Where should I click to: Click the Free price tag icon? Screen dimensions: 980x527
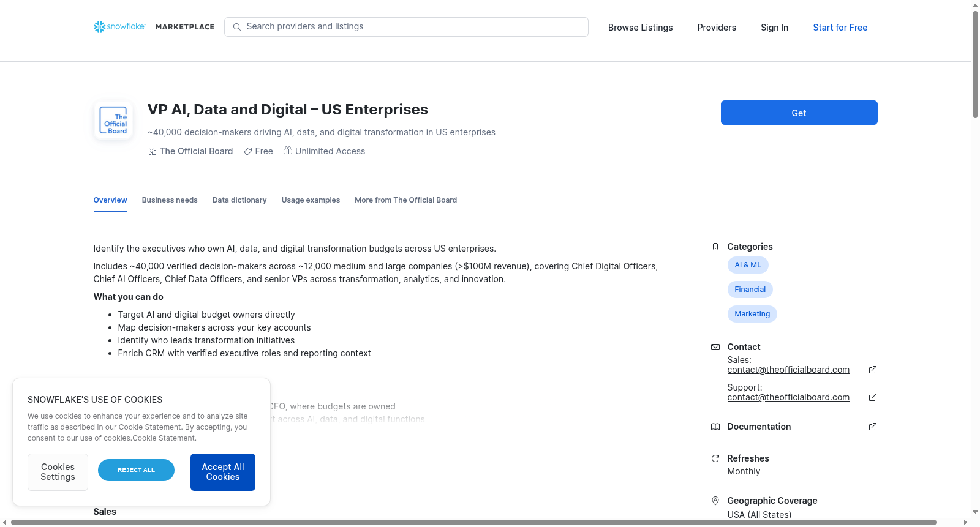248,151
